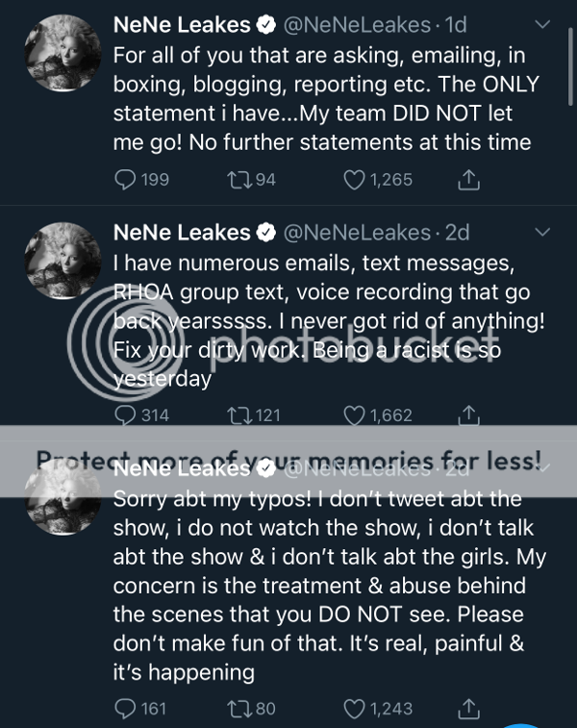577x728 pixels.
Task: Share the "My team DID NOT" tweet
Action: (468, 180)
